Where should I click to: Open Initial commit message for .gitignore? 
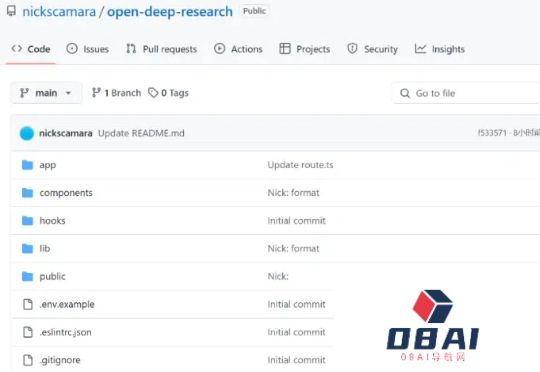click(x=296, y=360)
